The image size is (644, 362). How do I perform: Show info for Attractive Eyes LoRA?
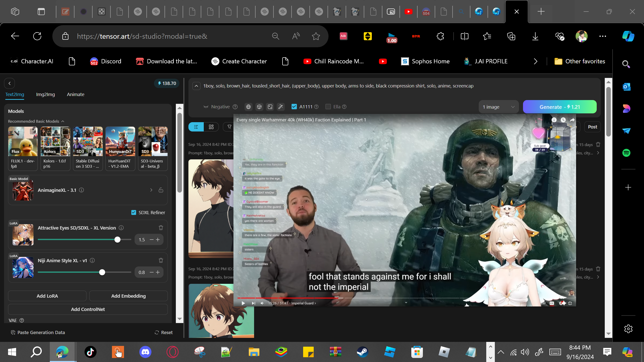click(x=121, y=228)
